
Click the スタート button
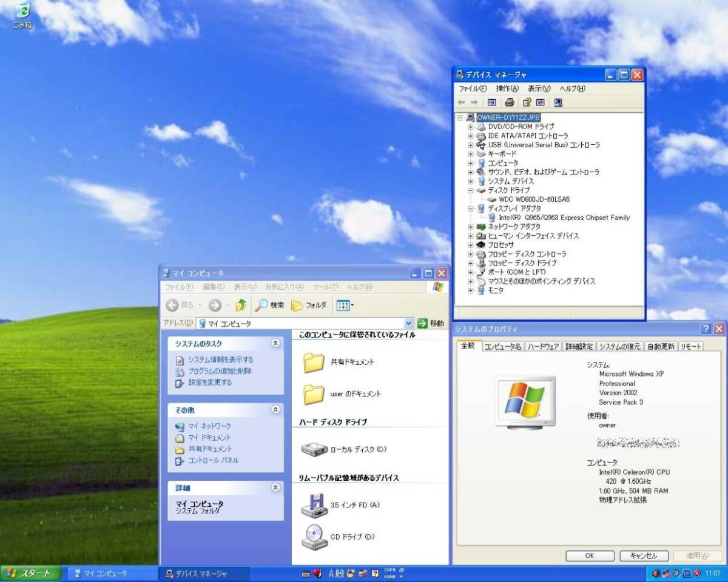31,574
